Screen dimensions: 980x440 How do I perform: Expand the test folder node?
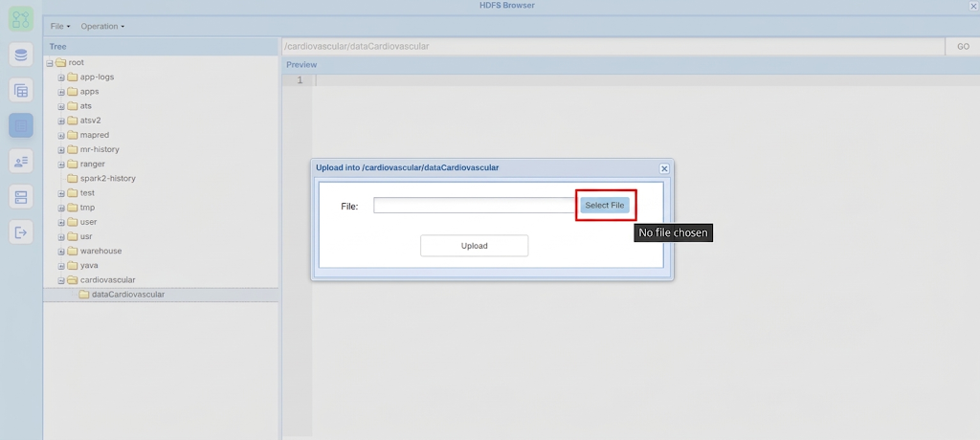(61, 193)
